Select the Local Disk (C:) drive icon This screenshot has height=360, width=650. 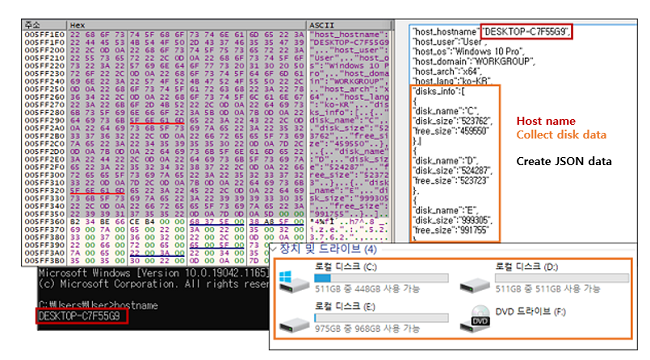tap(294, 282)
